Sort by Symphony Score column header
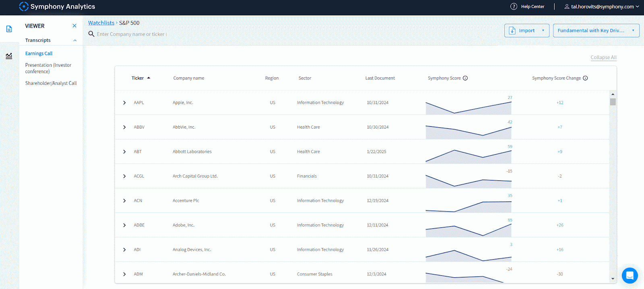The width and height of the screenshot is (644, 289). (x=444, y=78)
